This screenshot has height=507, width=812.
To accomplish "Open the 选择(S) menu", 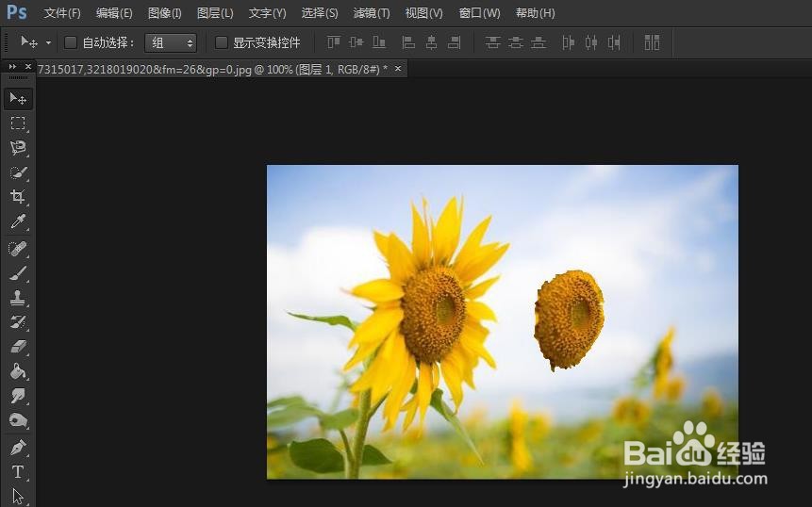I will coord(320,13).
